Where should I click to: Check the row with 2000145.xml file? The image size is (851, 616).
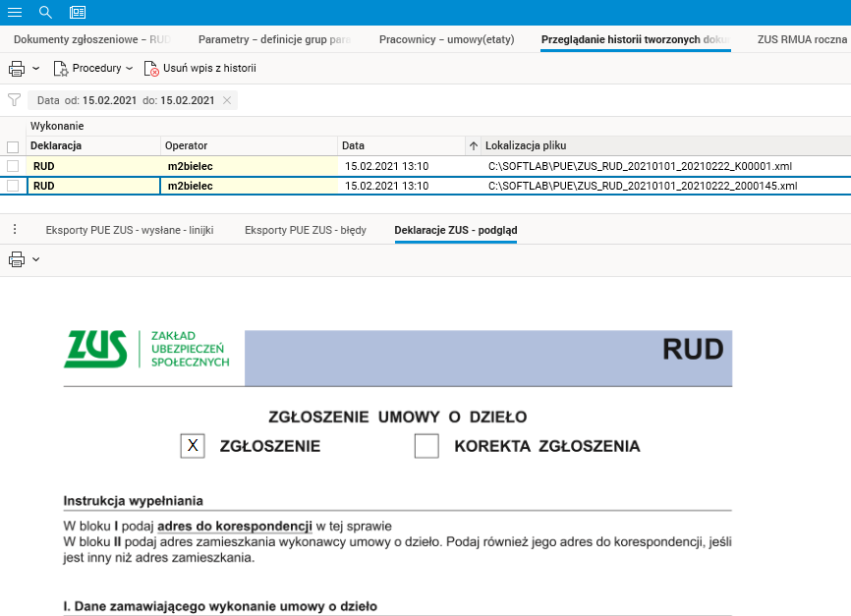click(13, 186)
